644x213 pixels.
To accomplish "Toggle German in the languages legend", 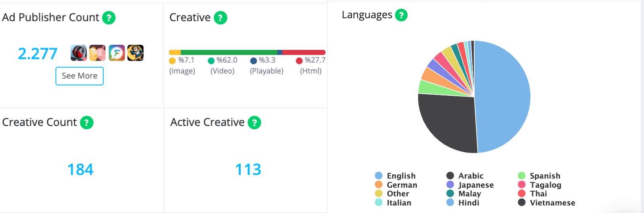I will pyautogui.click(x=396, y=185).
